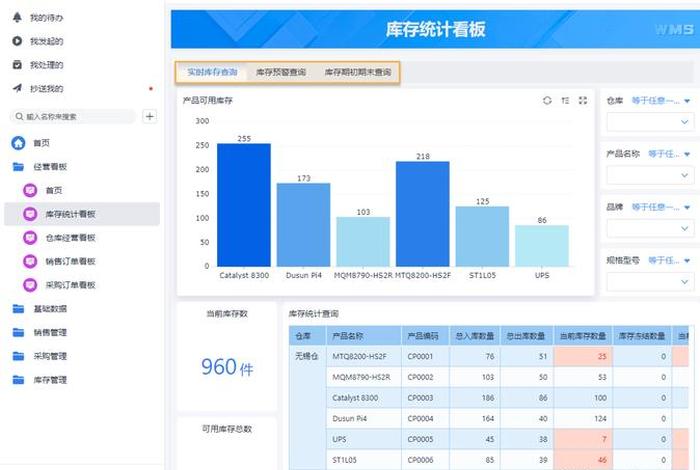Expand chart to fullscreen

coord(583,100)
